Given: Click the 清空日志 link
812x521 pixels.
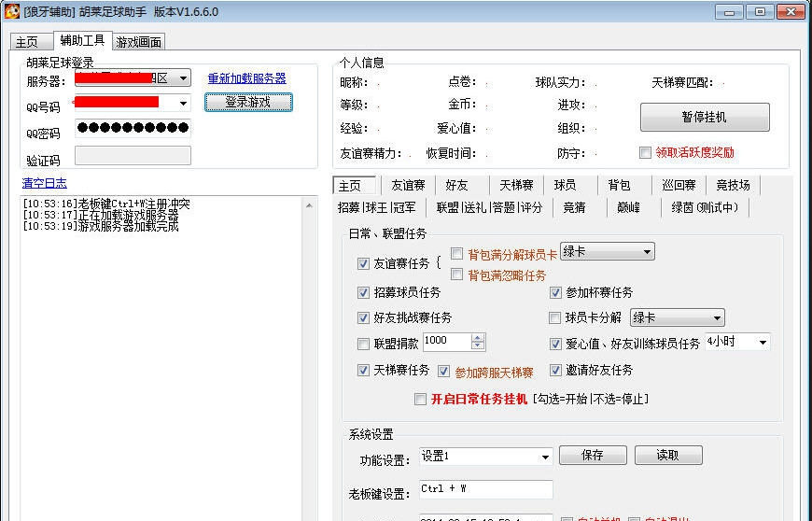Looking at the screenshot, I should pyautogui.click(x=45, y=183).
